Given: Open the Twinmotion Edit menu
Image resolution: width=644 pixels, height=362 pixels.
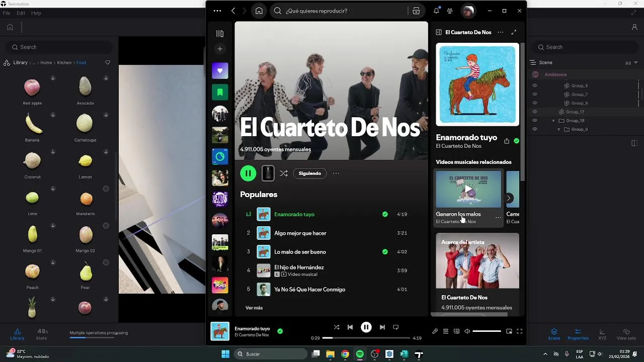Looking at the screenshot, I should (21, 13).
